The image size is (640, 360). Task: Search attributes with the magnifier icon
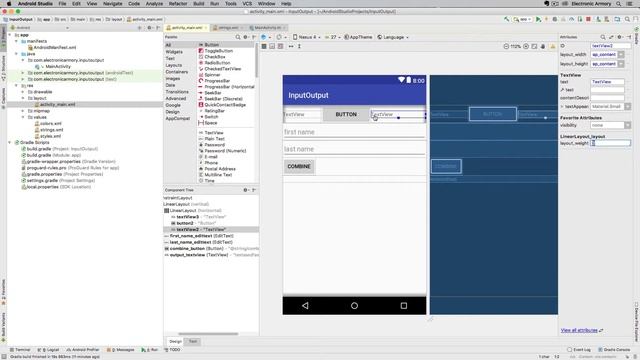coord(603,37)
